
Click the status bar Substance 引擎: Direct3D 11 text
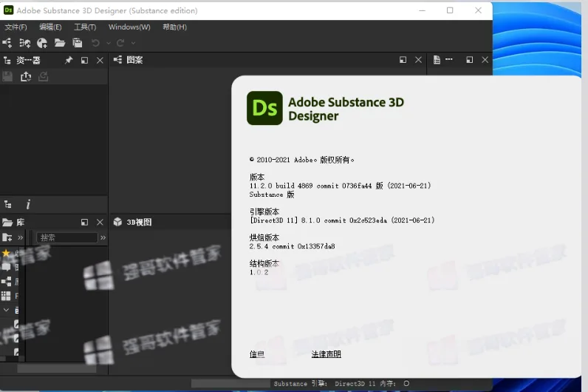click(x=325, y=384)
